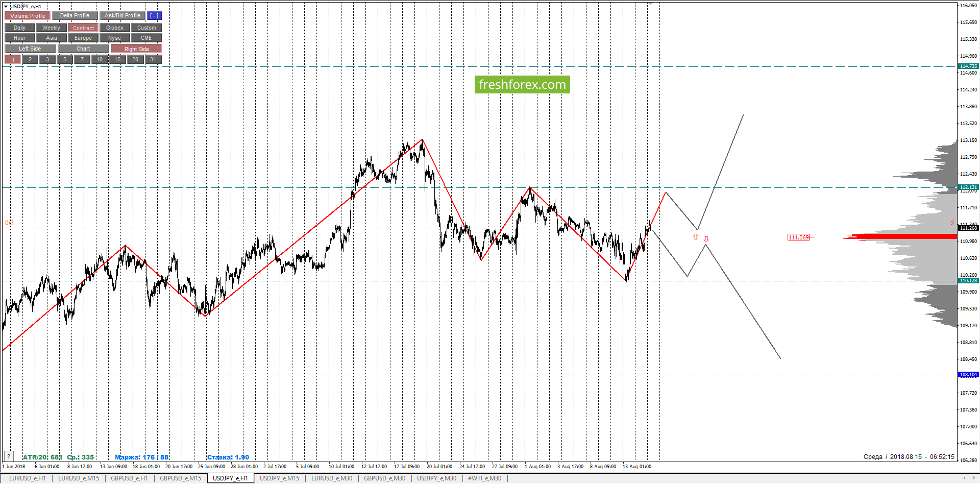This screenshot has height=484, width=980.
Task: Switch to the EURUSD_e,H1 chart tab
Action: click(x=28, y=478)
